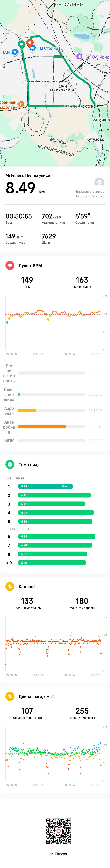This screenshot has width=110, height=868.
Task: Click the Аэробная yellow zone bar
Action: tap(27, 410)
